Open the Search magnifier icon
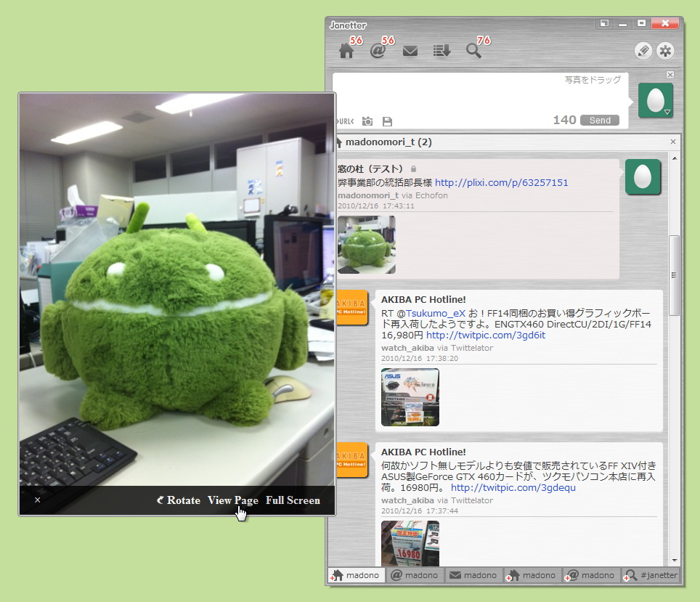The width and height of the screenshot is (700, 602). [473, 51]
